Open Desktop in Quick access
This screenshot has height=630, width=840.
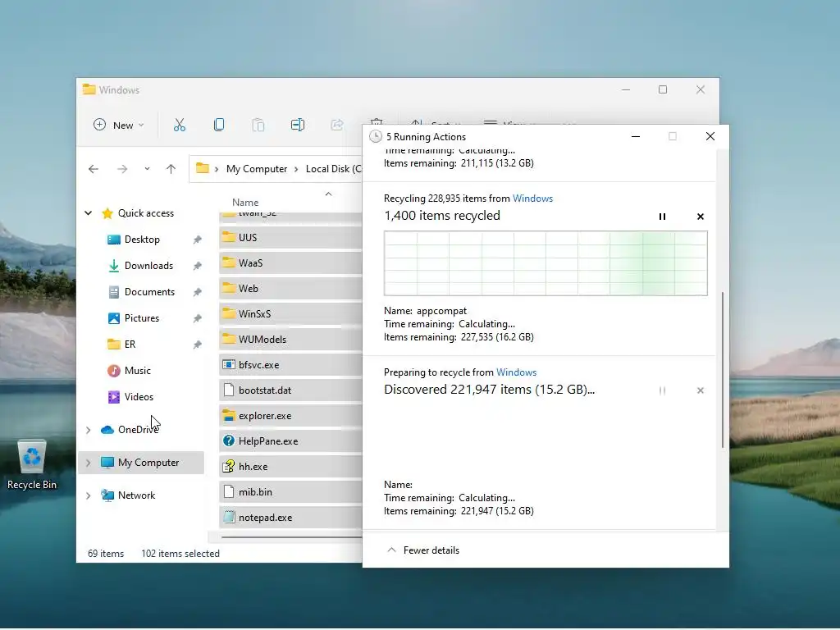pos(142,240)
